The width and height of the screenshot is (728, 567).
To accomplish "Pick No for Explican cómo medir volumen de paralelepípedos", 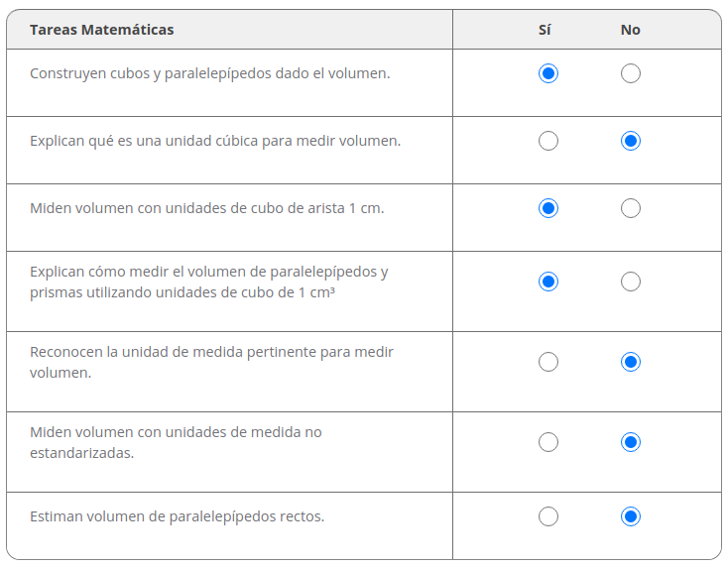I will [x=630, y=282].
